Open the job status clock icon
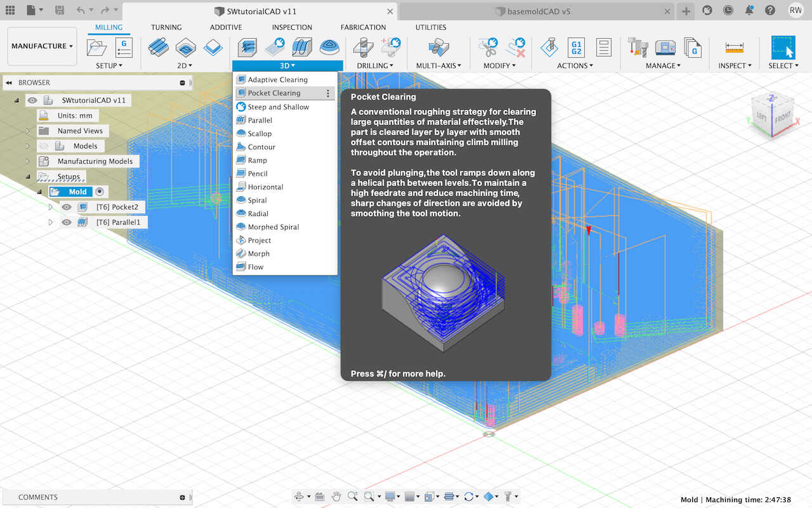Image resolution: width=812 pixels, height=508 pixels. point(728,10)
